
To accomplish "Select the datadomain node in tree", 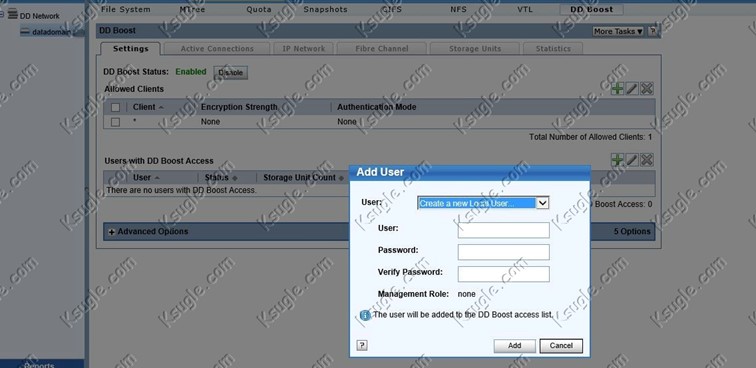I will click(x=51, y=32).
